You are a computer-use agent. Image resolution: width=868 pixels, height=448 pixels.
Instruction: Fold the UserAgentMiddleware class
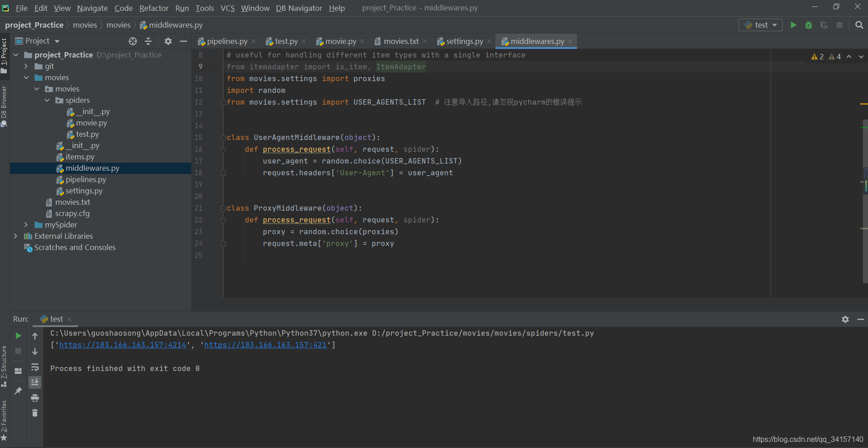point(223,137)
